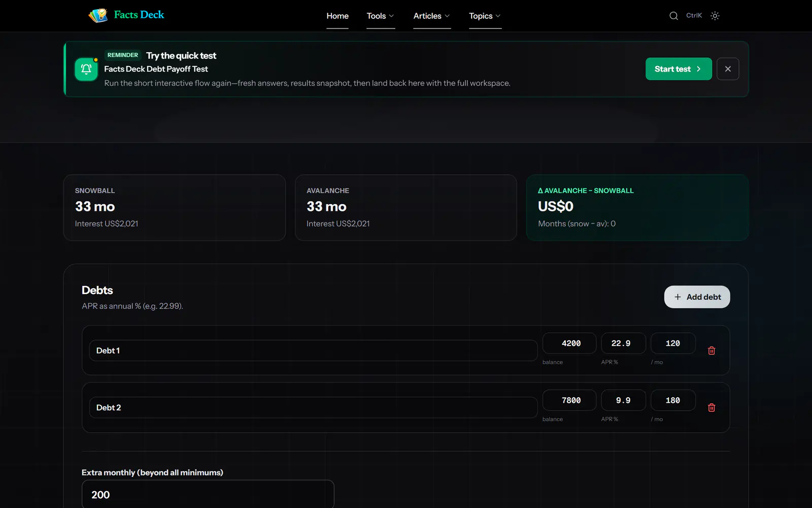
Task: Click the Debt 2 name field
Action: pyautogui.click(x=313, y=407)
